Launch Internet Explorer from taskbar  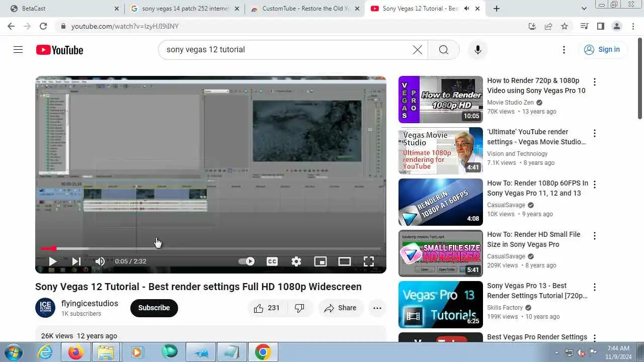[45, 352]
